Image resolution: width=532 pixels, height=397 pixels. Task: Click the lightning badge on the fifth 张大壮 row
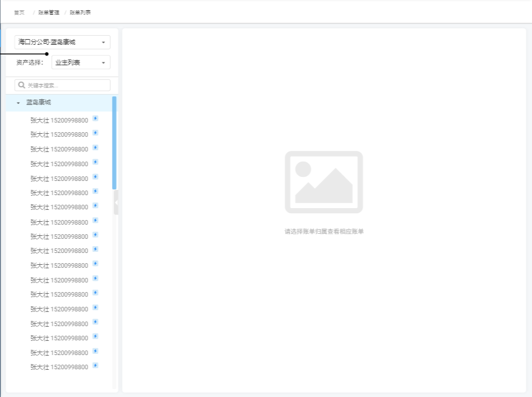95,177
